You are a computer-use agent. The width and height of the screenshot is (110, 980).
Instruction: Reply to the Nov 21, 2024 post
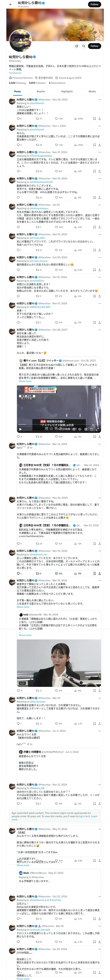(18, 171)
